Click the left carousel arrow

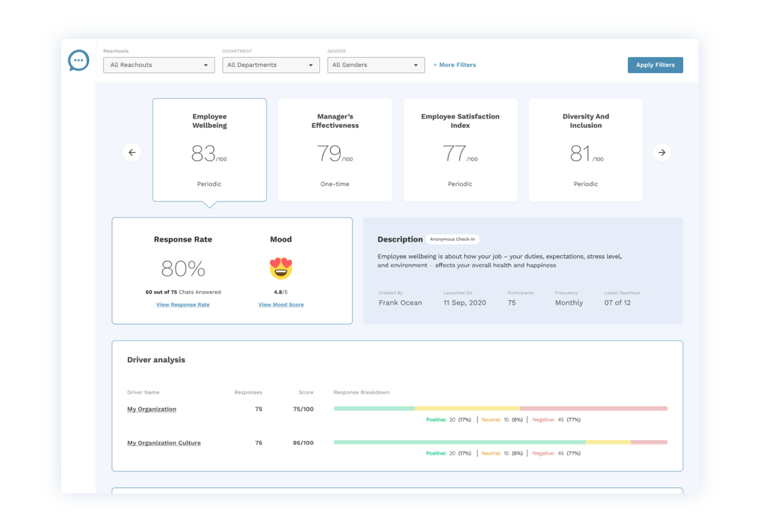[x=132, y=153]
